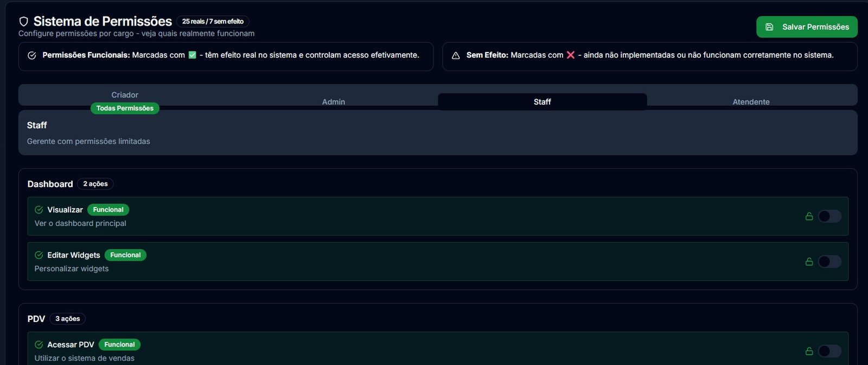
Task: Click the Todas Permissões green badge
Action: pyautogui.click(x=125, y=109)
